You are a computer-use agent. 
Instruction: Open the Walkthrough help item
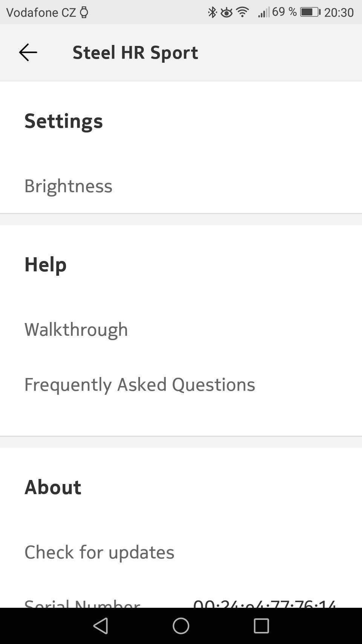[76, 329]
